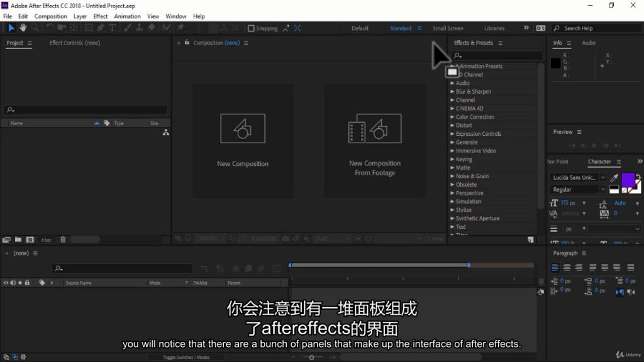This screenshot has width=644, height=362.
Task: Select the Eraser tool
Action: (152, 28)
